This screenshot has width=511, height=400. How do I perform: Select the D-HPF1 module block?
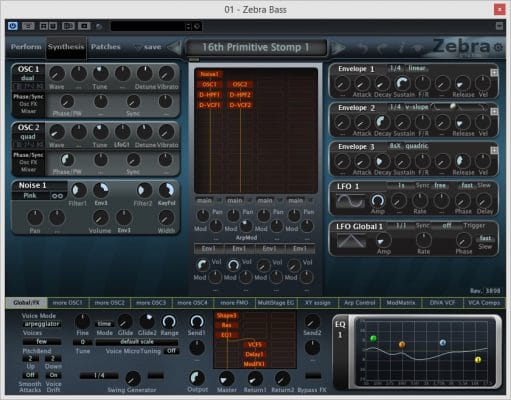(209, 95)
